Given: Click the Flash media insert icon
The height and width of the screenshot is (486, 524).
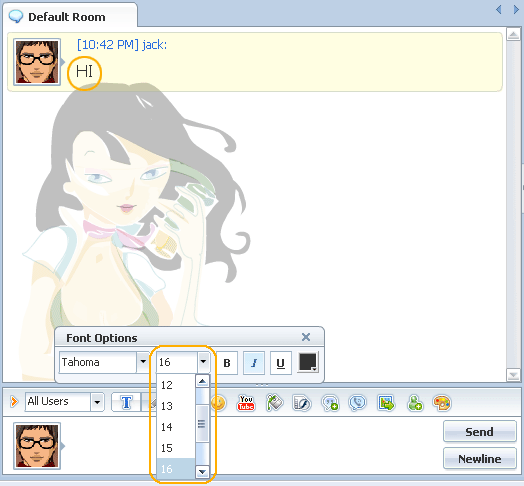Looking at the screenshot, I should click(302, 403).
